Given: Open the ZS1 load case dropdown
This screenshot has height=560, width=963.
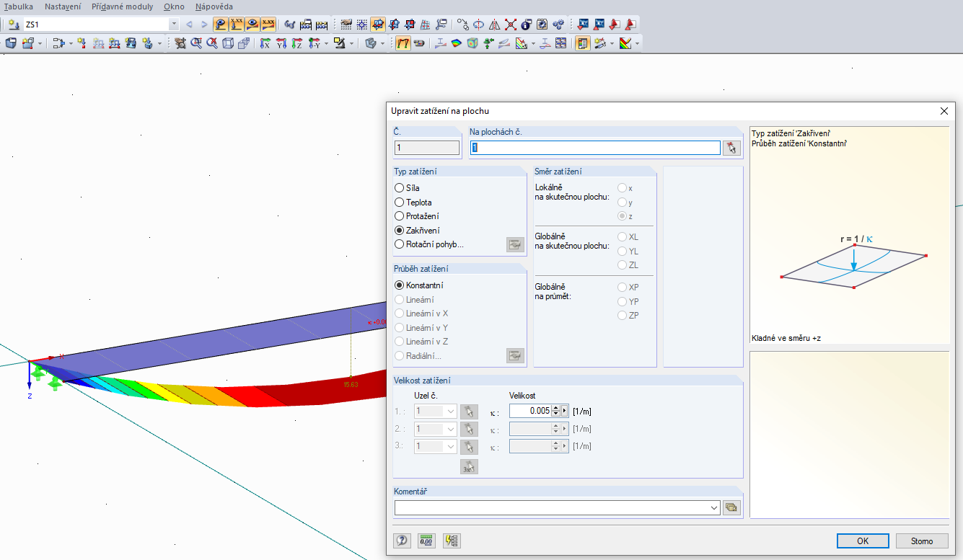Looking at the screenshot, I should [174, 25].
